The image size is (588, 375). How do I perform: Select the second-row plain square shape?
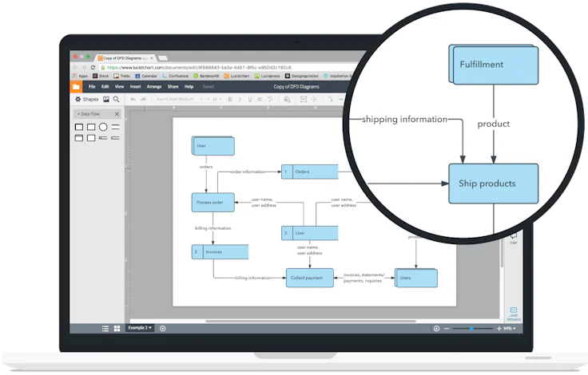tap(91, 138)
